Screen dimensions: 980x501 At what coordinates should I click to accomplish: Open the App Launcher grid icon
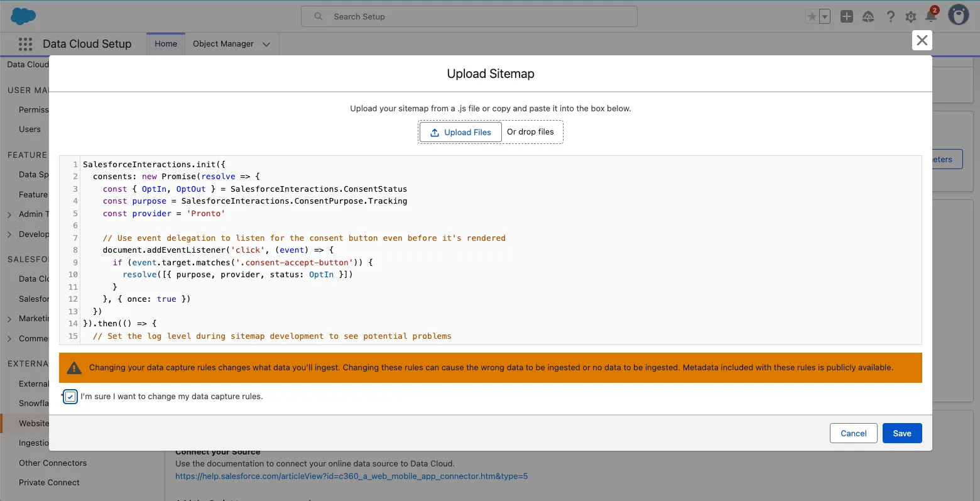pyautogui.click(x=25, y=44)
